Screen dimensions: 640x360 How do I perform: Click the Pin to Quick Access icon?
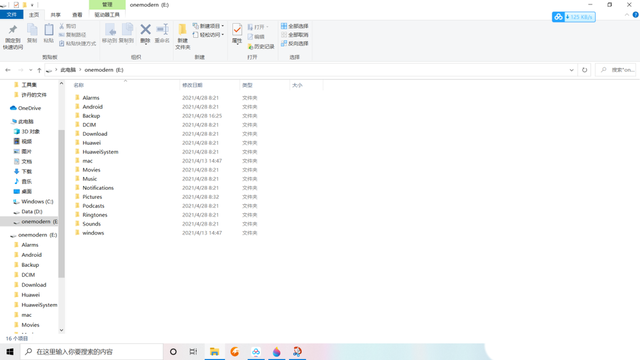[13, 36]
